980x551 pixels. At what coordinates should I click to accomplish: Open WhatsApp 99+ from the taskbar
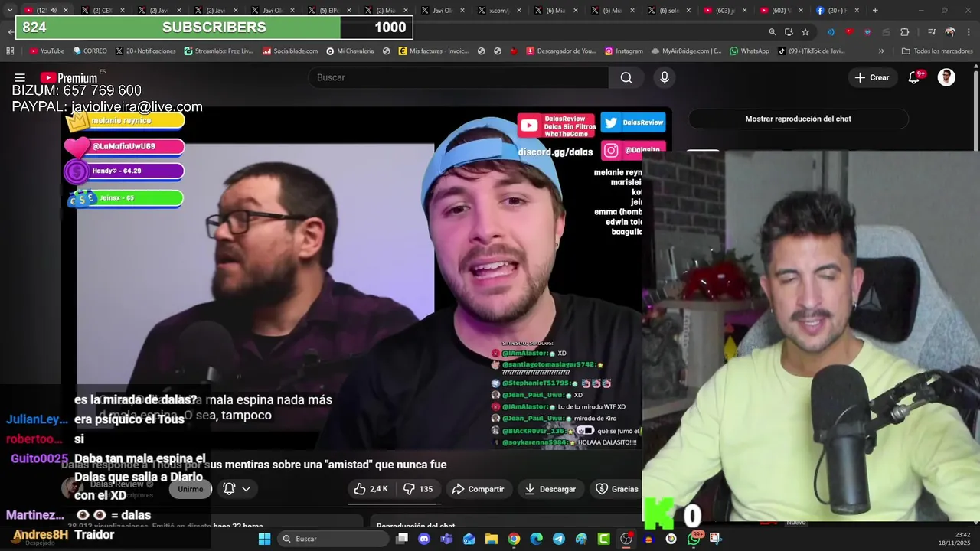coord(694,539)
